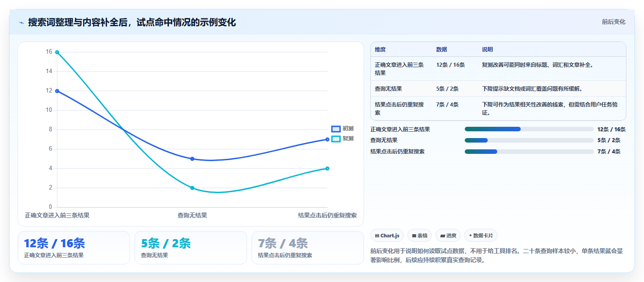Click the 初测 data point at value 7
Viewport: 644px width, 282px height.
click(x=327, y=139)
